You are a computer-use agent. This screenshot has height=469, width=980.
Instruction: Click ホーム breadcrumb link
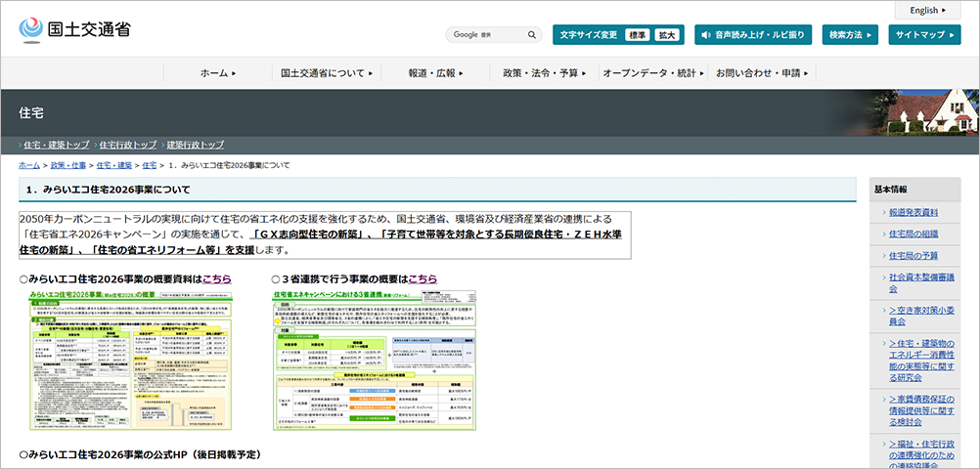29,165
